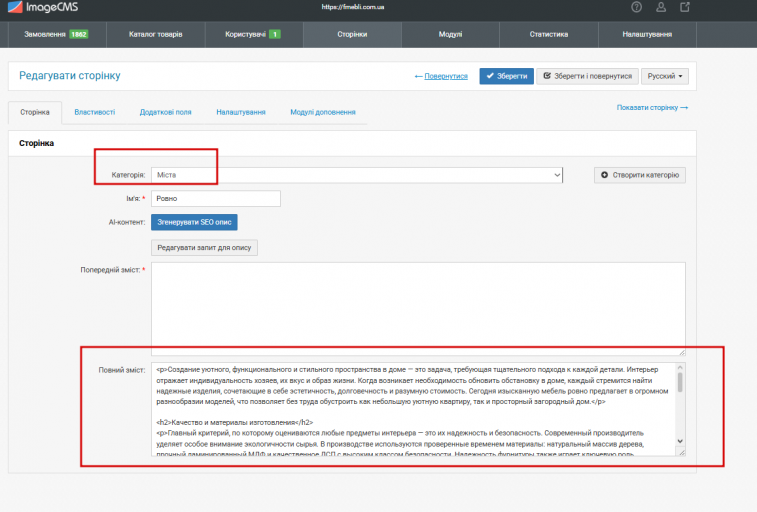Click Редагувати запит для опису button
Screen dimensions: 757x512
coord(204,248)
